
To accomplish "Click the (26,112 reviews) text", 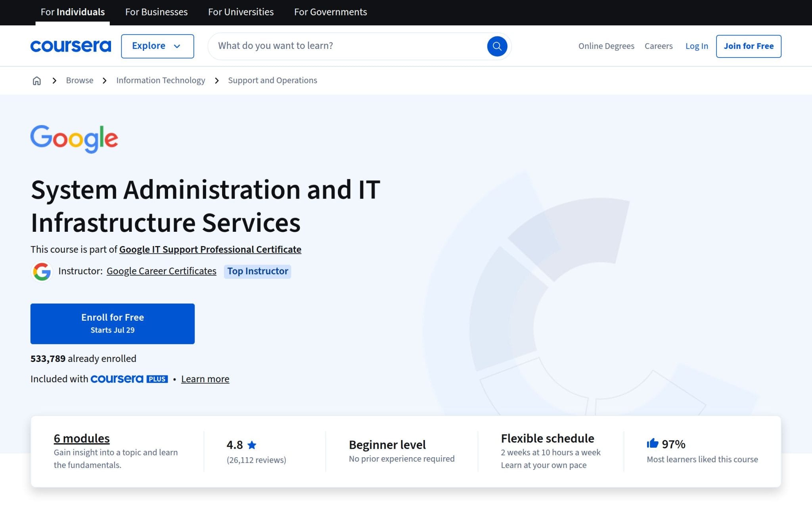I will [256, 460].
